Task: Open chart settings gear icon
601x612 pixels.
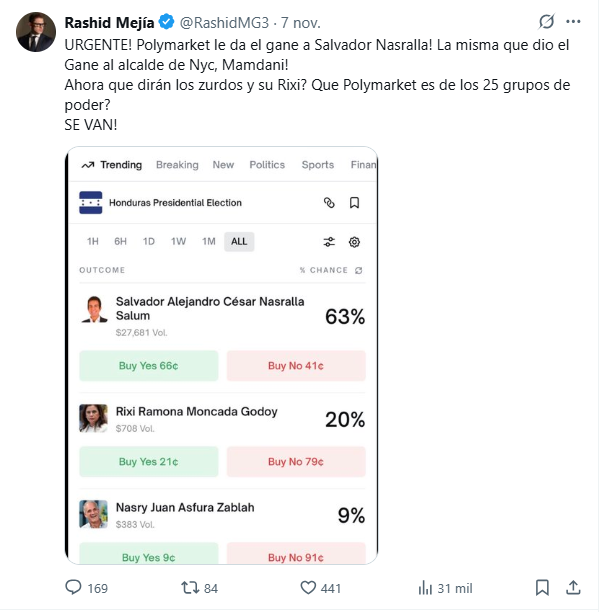Action: 354,242
